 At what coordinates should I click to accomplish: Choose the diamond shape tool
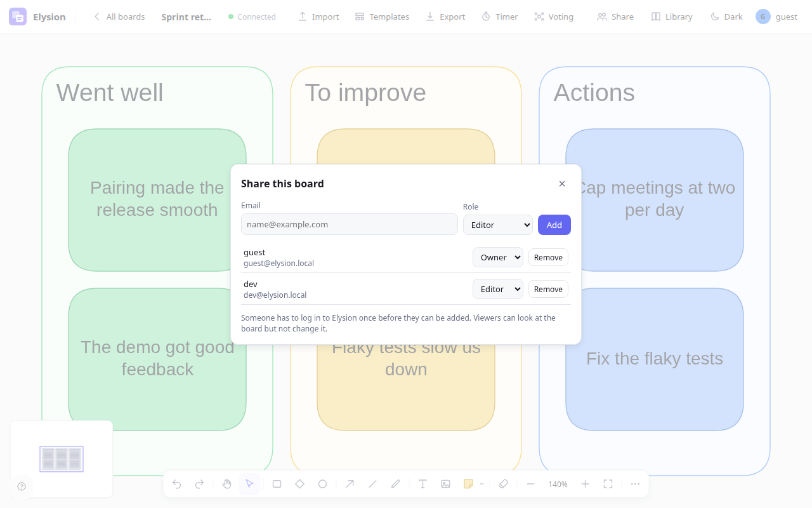pos(299,484)
